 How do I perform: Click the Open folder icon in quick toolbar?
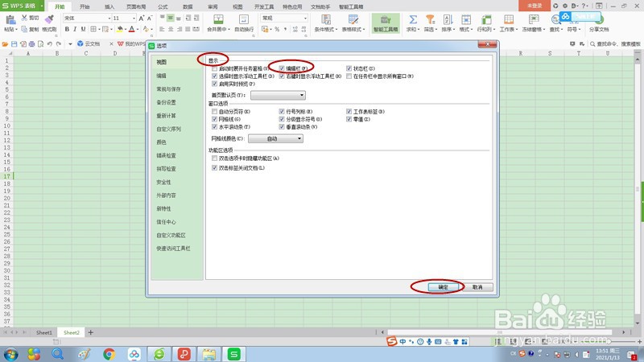pos(5,44)
